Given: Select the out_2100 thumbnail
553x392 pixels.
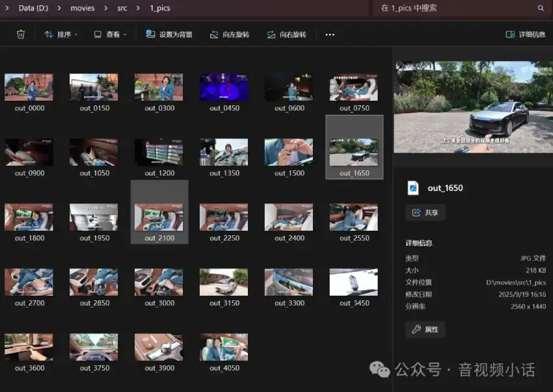Looking at the screenshot, I should click(x=159, y=216).
